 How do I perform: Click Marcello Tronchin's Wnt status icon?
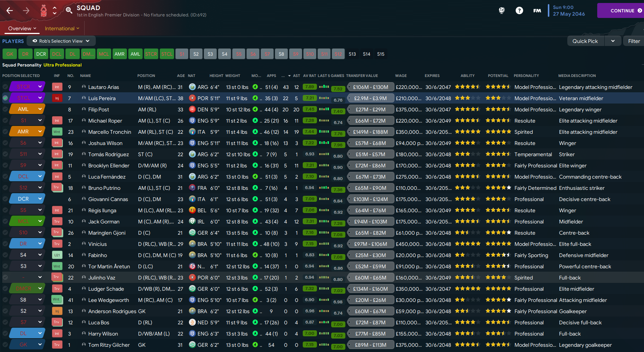(57, 132)
